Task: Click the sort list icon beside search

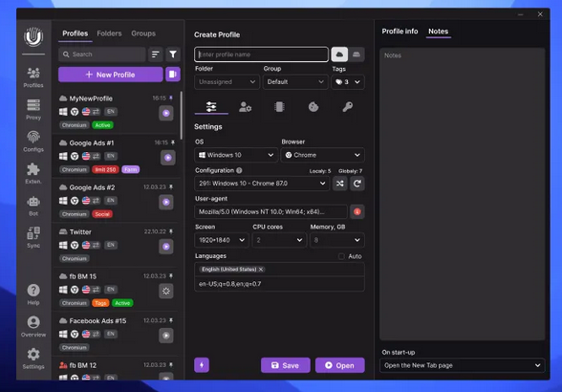Action: click(156, 54)
